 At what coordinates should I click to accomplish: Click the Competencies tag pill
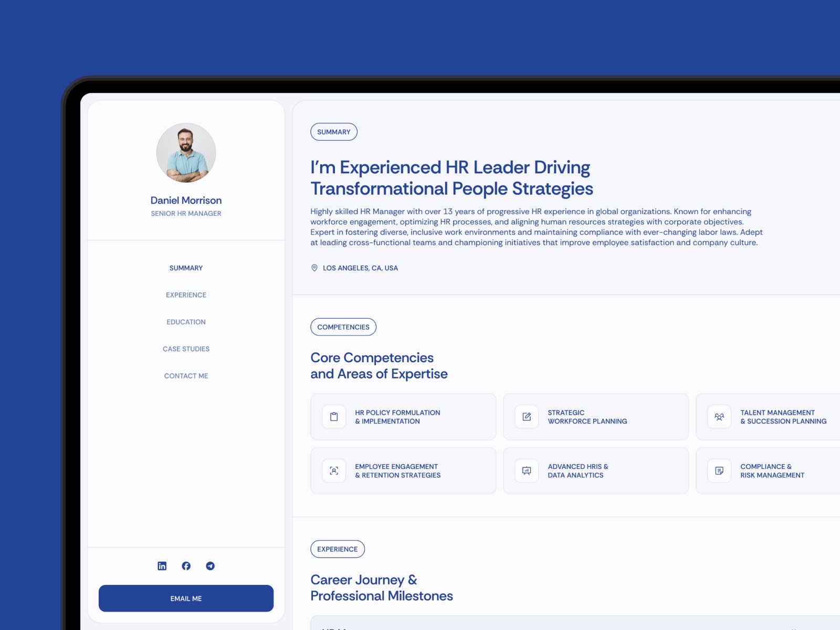[343, 327]
